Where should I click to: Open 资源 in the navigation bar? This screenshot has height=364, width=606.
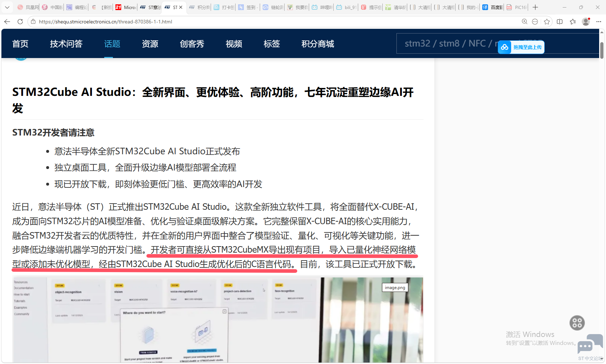coord(150,44)
